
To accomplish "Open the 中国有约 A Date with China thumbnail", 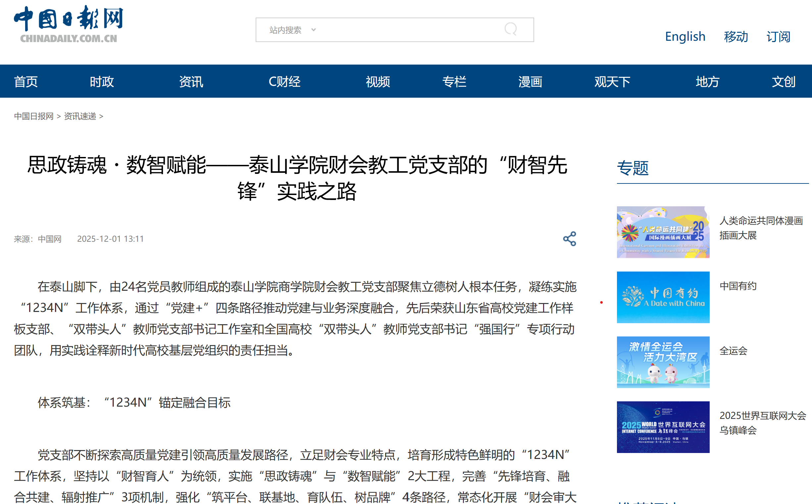I will point(663,297).
